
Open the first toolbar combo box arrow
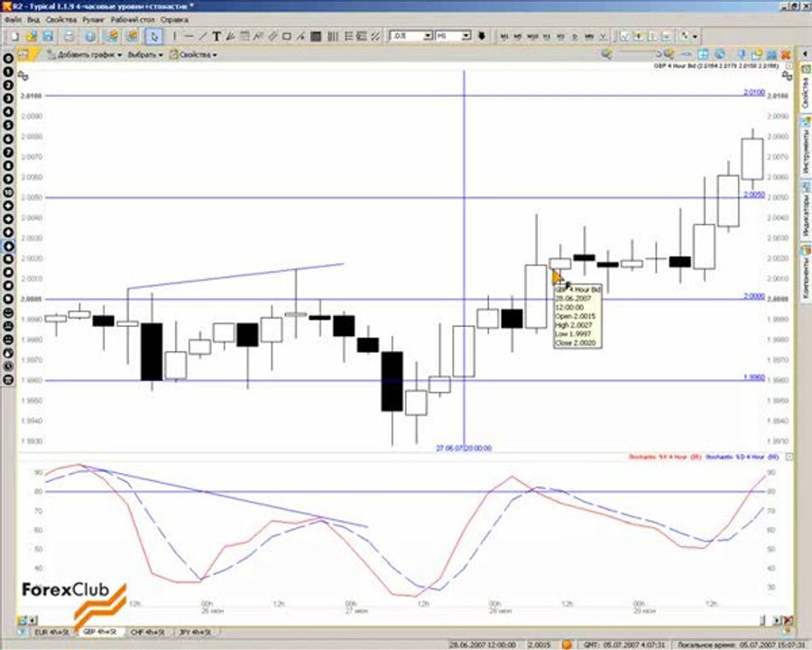[429, 36]
